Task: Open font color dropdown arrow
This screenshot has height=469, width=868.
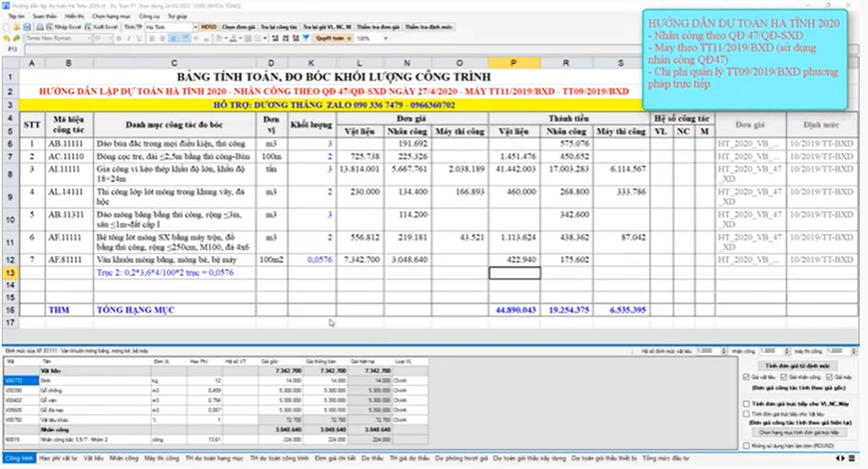Action: (239, 38)
